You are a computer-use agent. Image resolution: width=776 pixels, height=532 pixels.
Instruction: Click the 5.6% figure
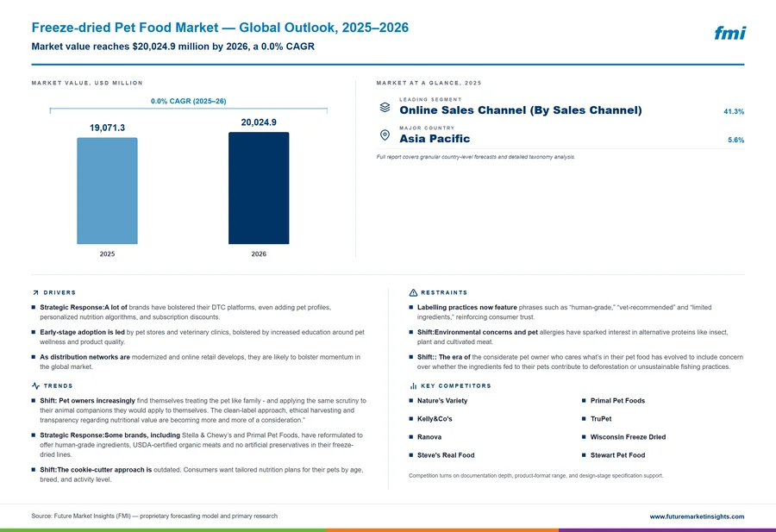coord(735,140)
